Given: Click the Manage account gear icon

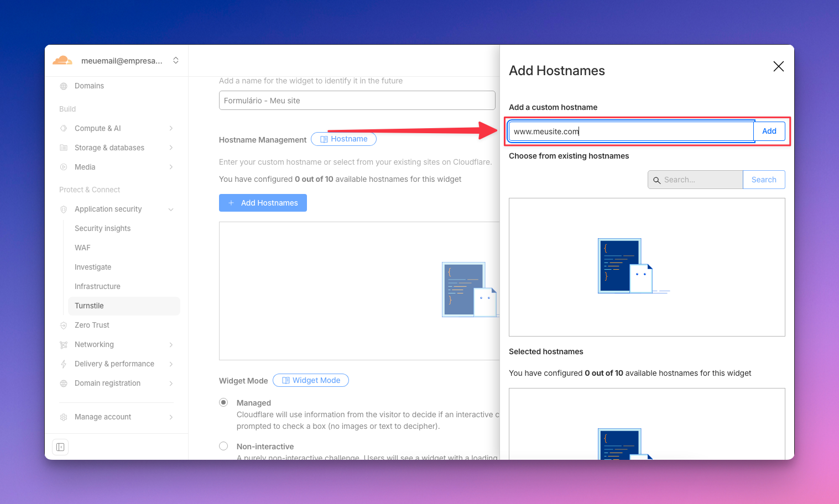Looking at the screenshot, I should point(64,417).
